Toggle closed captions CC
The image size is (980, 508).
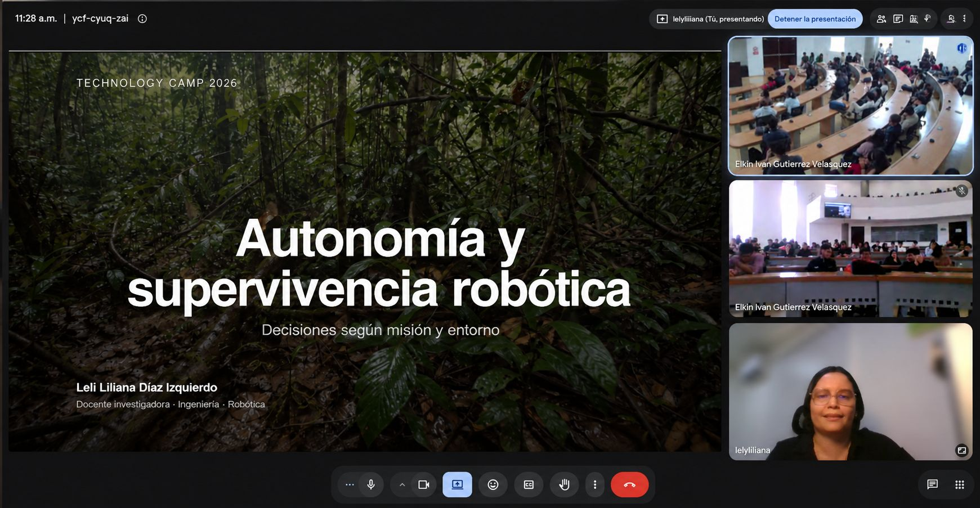coord(529,484)
